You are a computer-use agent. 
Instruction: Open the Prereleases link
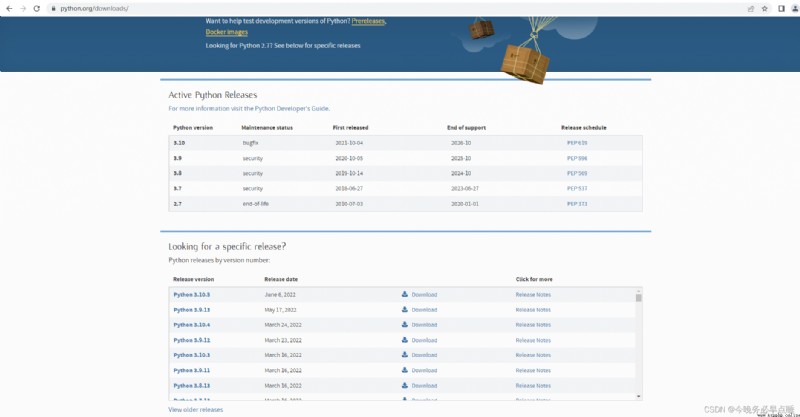coord(368,21)
